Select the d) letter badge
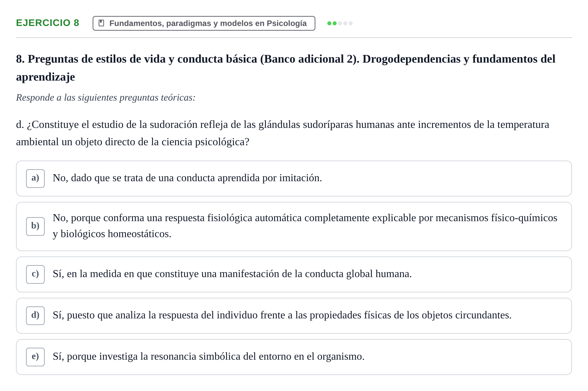Viewport: 588px width, 391px height. (x=35, y=316)
